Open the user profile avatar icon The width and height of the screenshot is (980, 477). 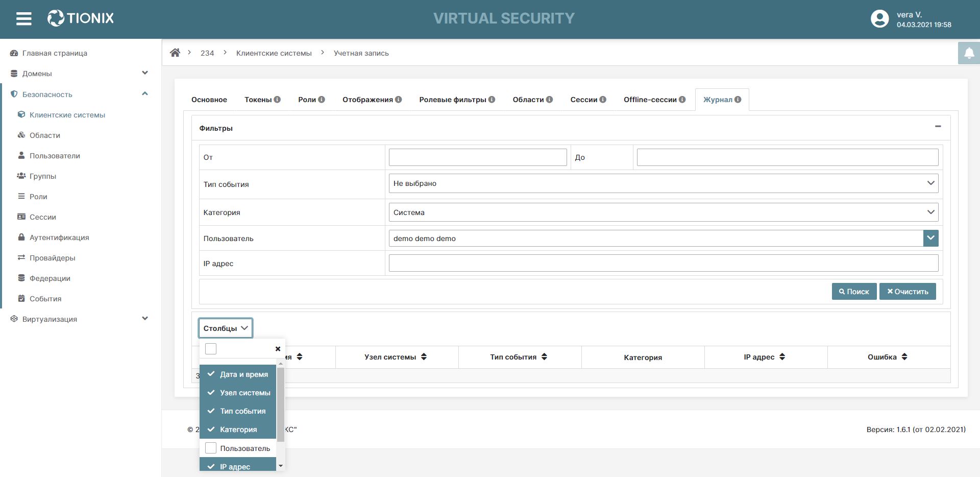(x=879, y=19)
